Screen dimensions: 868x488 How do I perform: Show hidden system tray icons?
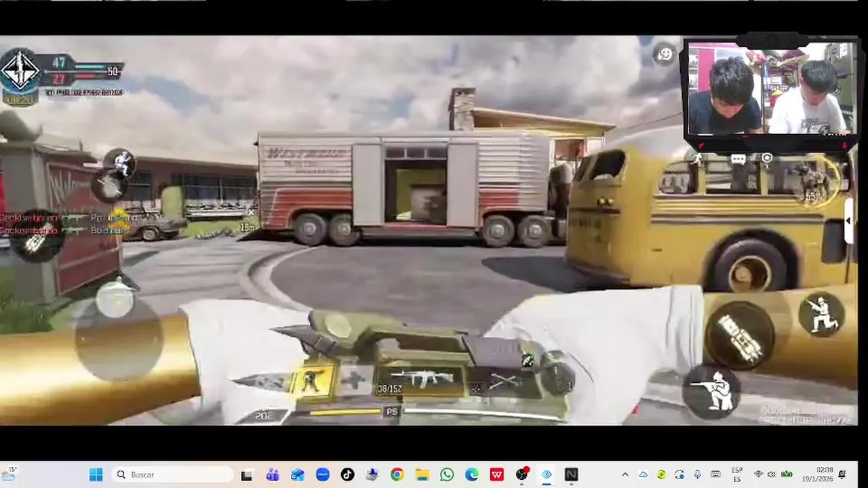pyautogui.click(x=625, y=474)
